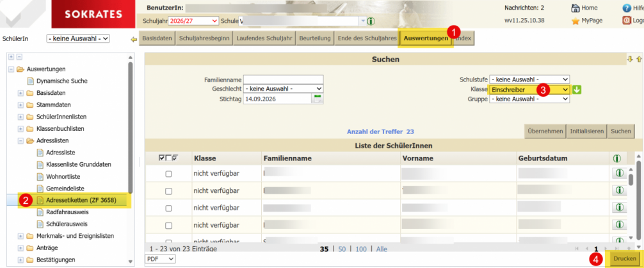This screenshot has height=268, width=644.
Task: Expand the SchülerInnenlisten tree folder
Action: pos(20,117)
